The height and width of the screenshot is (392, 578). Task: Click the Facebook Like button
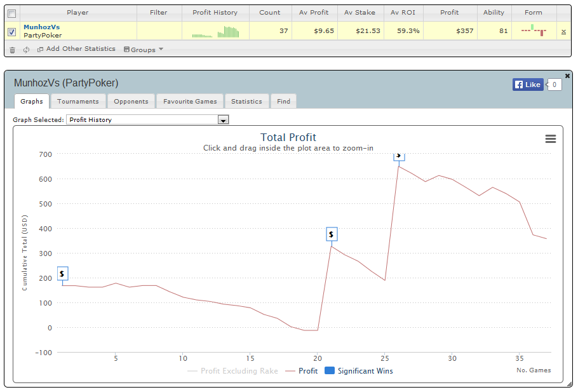click(x=528, y=84)
